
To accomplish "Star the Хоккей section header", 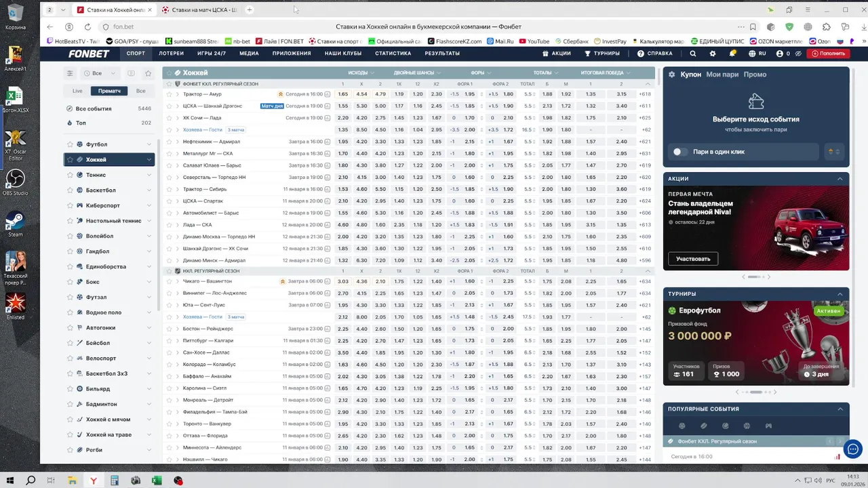I will click(x=169, y=73).
